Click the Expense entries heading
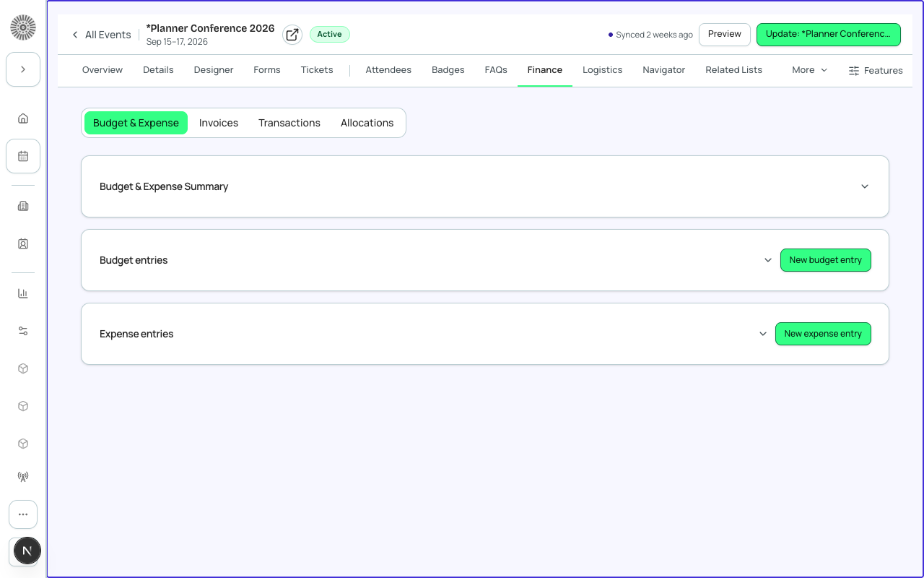924x578 pixels. [x=136, y=334]
